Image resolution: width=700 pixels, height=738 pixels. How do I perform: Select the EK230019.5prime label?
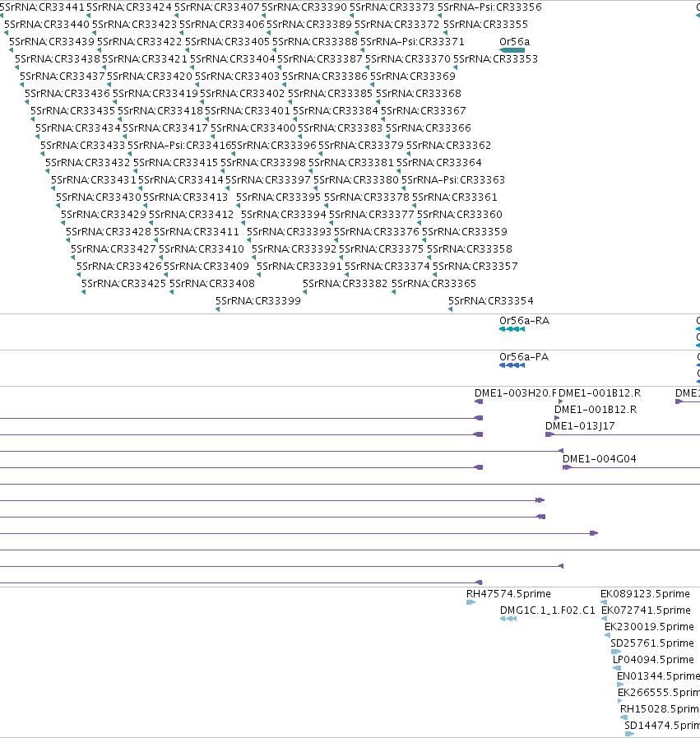coord(649,627)
